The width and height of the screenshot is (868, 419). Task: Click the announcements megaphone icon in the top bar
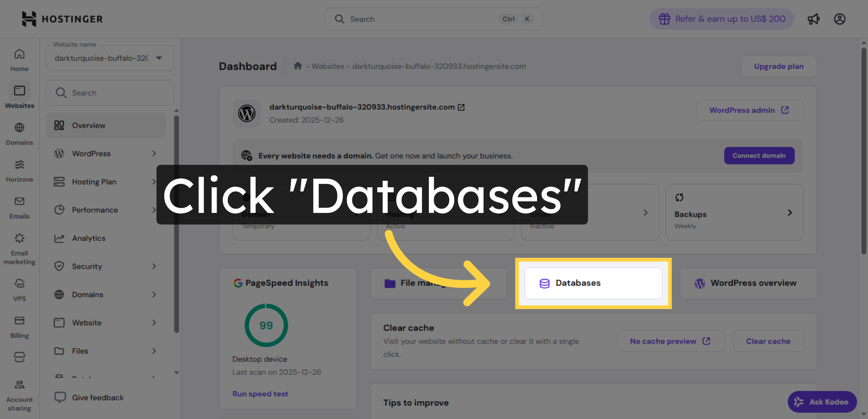(x=814, y=19)
